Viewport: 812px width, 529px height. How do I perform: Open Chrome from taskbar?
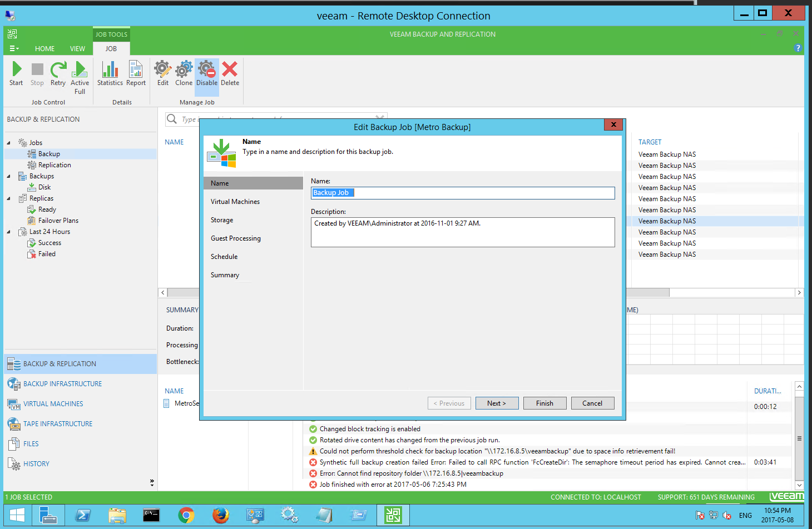[186, 515]
